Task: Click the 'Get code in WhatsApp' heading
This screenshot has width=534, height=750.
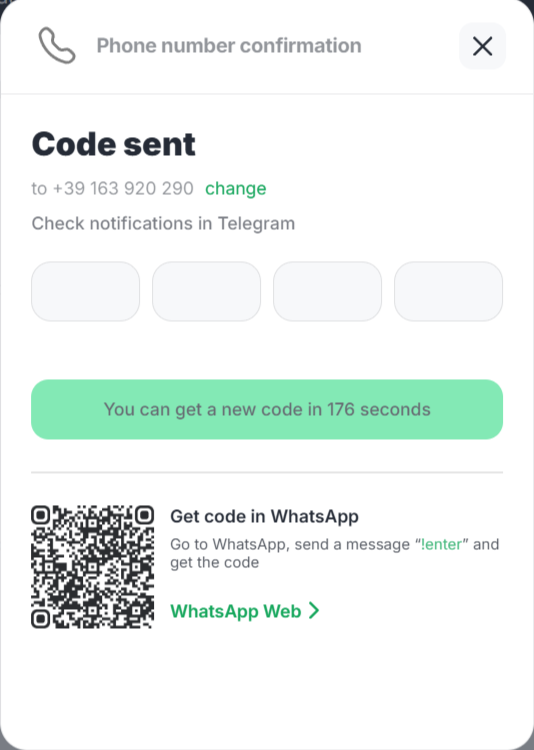Action: coord(265,517)
